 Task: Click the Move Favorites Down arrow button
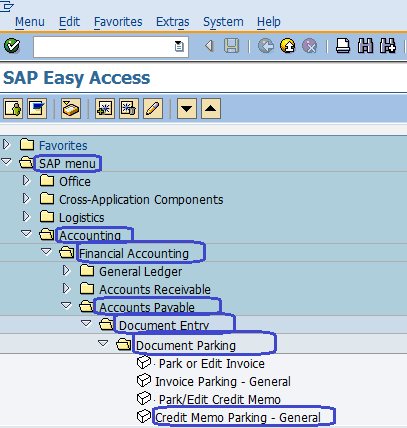pyautogui.click(x=187, y=108)
